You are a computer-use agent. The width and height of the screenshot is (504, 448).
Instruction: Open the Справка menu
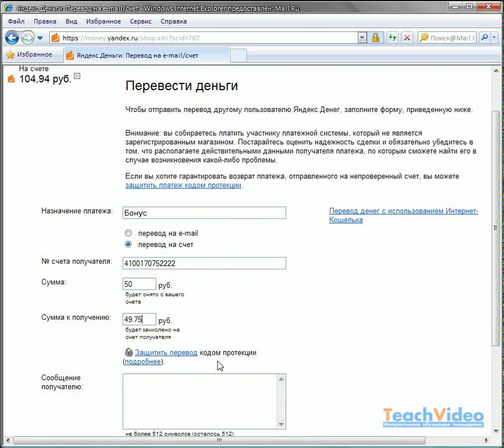click(x=174, y=21)
